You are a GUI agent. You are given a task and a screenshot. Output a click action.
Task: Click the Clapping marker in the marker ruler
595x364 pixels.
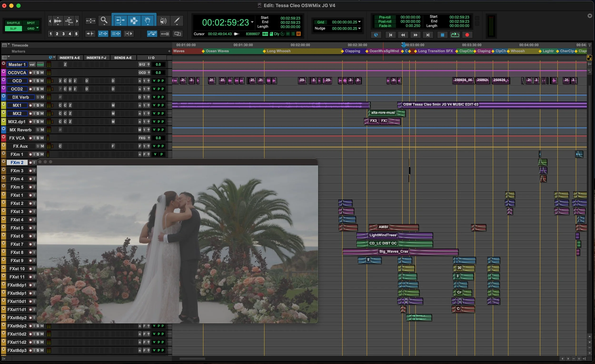342,51
